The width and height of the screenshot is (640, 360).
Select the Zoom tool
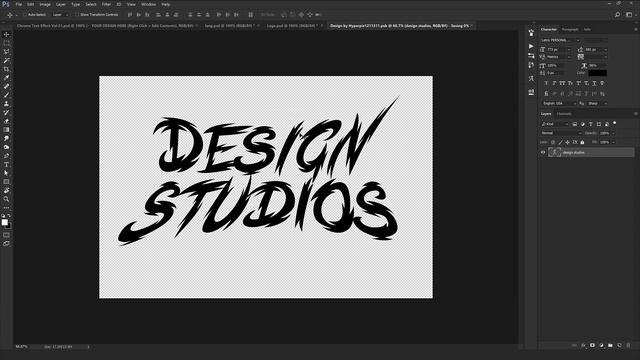click(6, 199)
